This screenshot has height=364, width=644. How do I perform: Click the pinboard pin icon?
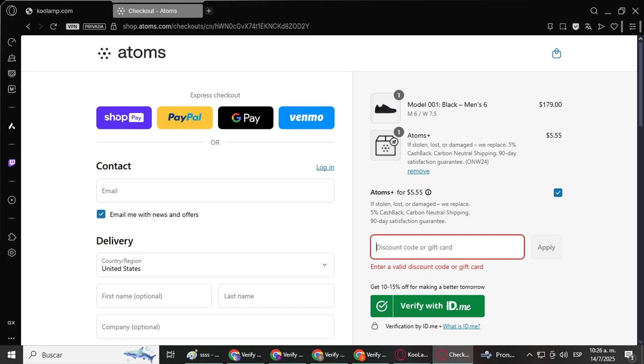pyautogui.click(x=550, y=27)
